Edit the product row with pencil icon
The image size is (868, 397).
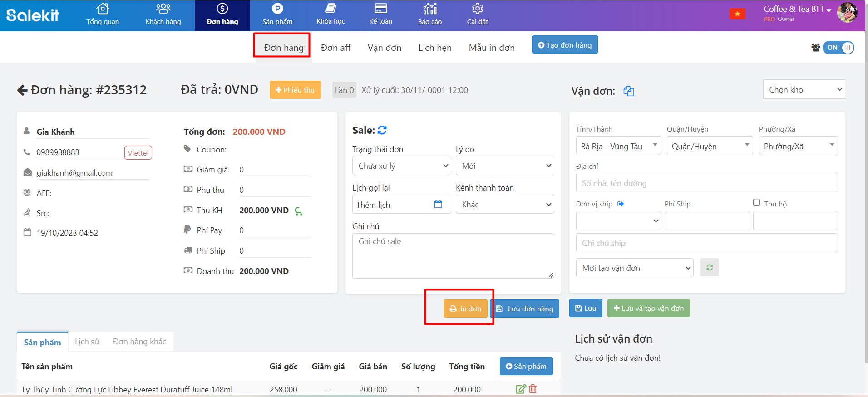520,389
